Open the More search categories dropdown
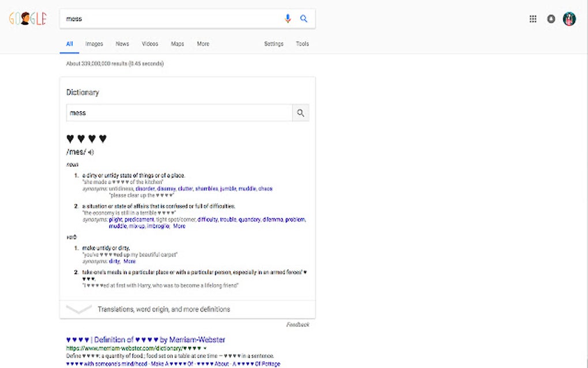The image size is (588, 368). coord(203,44)
